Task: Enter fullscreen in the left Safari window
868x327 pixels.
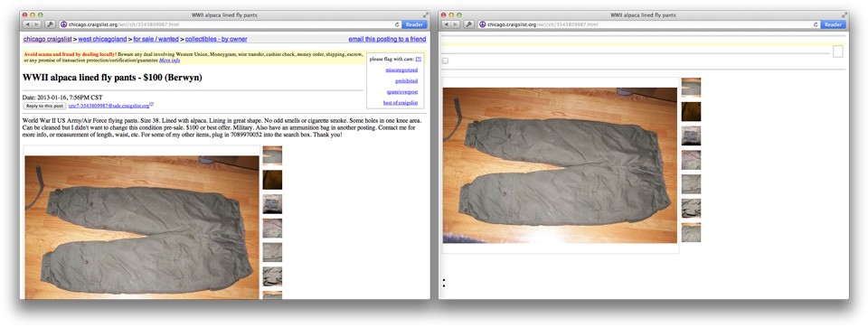Action: tap(426, 14)
